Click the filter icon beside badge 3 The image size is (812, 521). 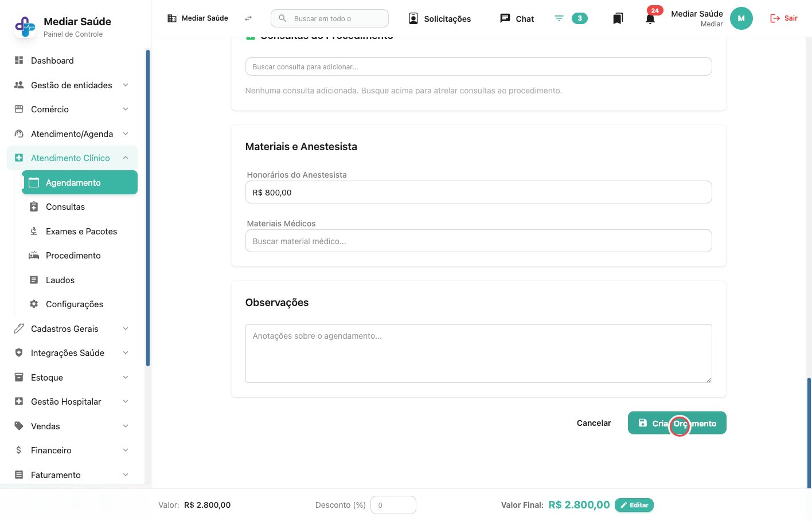(559, 18)
